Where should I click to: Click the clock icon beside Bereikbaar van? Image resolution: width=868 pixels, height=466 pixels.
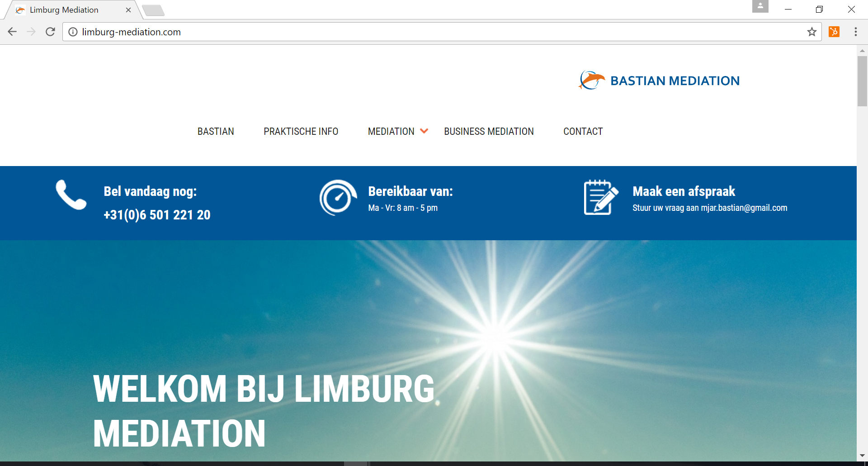pyautogui.click(x=338, y=198)
